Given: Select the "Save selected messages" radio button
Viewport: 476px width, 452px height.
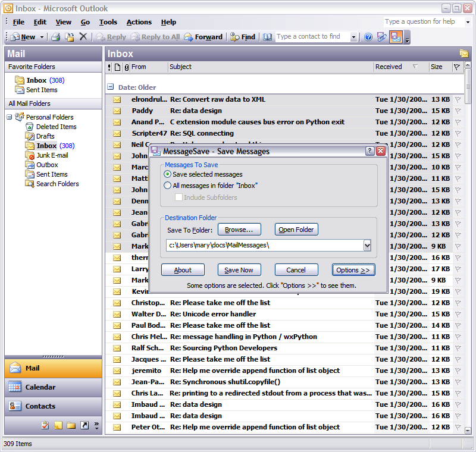Looking at the screenshot, I should (168, 174).
